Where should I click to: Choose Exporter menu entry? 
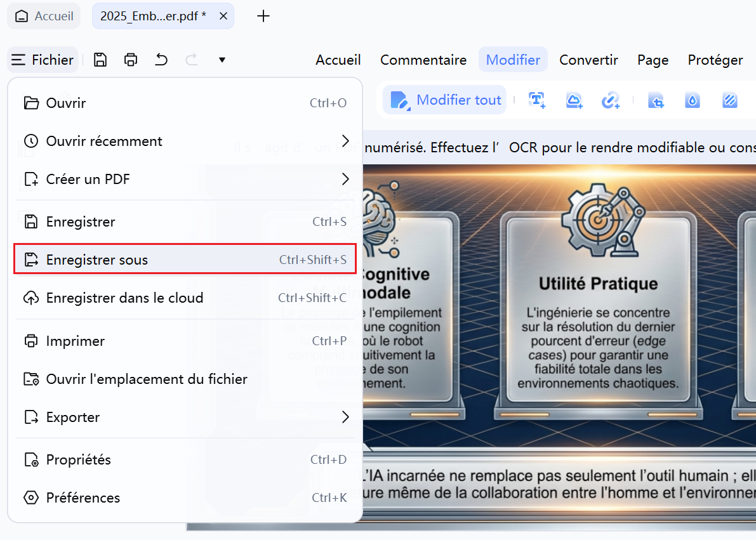pyautogui.click(x=185, y=417)
